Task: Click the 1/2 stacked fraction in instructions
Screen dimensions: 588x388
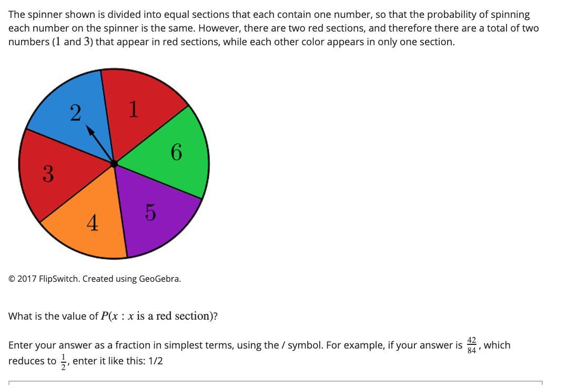Action: [63, 361]
